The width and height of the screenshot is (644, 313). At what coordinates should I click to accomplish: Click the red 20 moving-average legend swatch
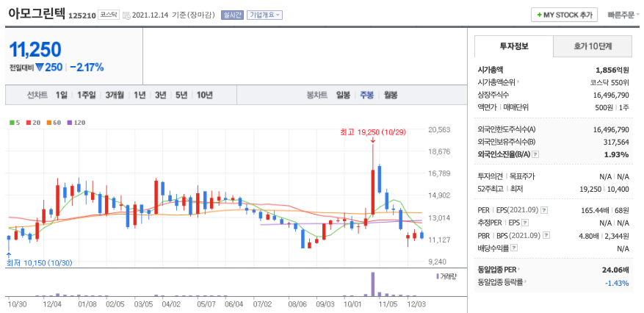pyautogui.click(x=28, y=123)
